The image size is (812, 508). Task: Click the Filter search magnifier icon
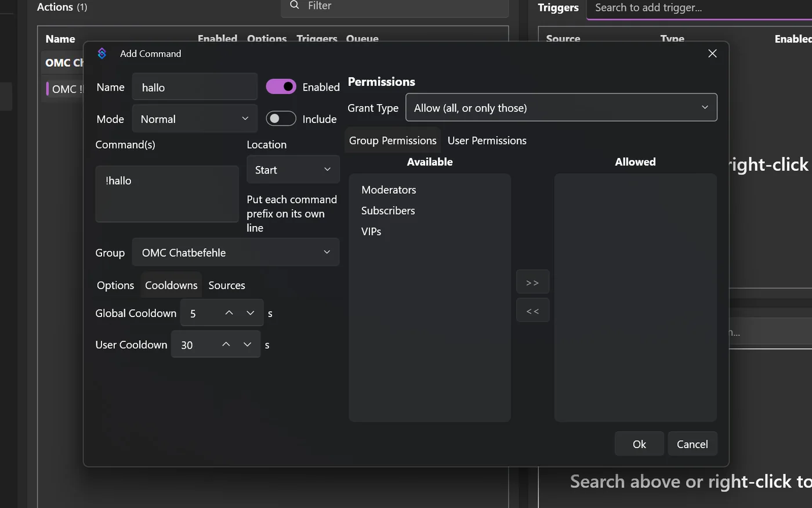point(295,5)
